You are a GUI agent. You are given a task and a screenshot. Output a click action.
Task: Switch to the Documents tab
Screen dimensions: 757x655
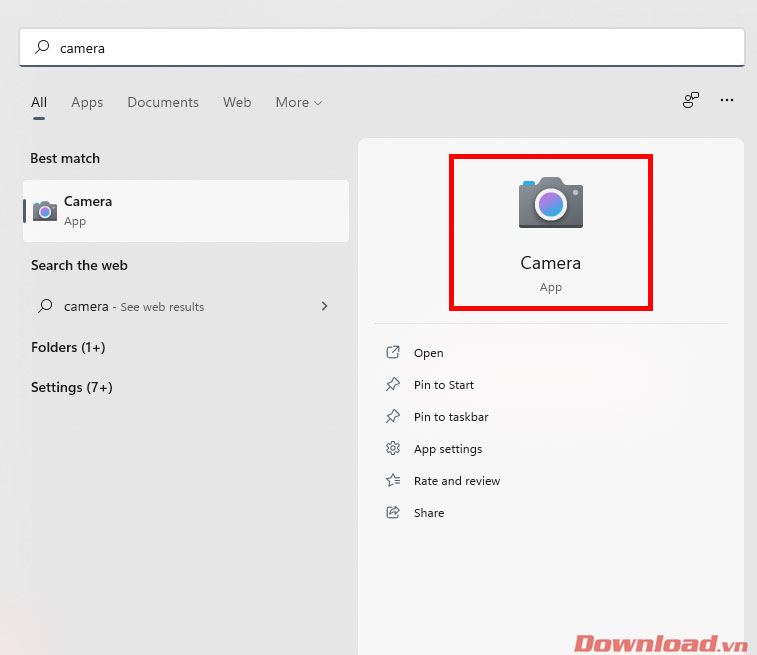coord(163,102)
